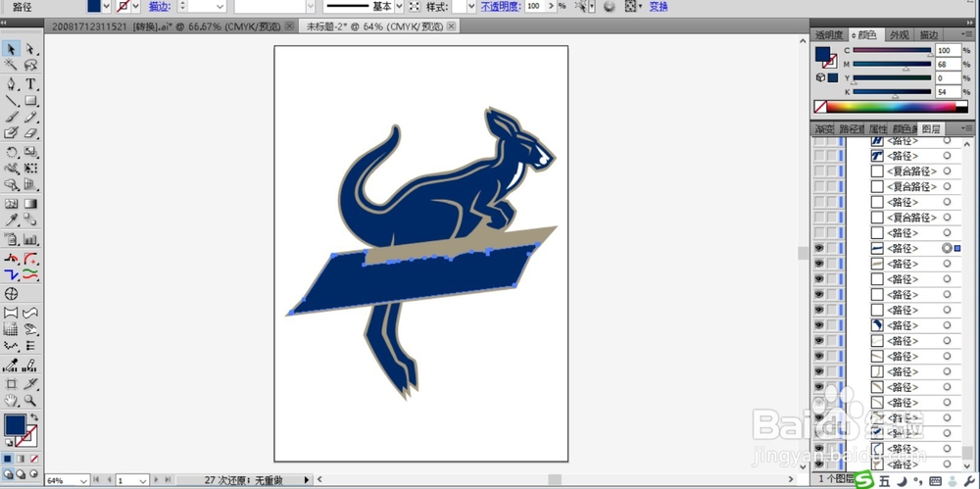Image resolution: width=980 pixels, height=489 pixels.
Task: Go to previous artboard in status bar
Action: click(x=108, y=480)
